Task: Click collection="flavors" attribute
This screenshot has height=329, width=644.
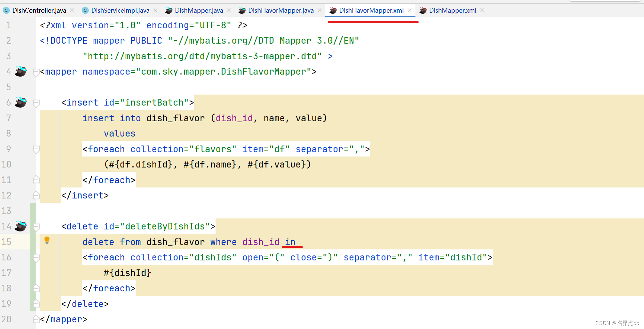Action: [x=184, y=149]
